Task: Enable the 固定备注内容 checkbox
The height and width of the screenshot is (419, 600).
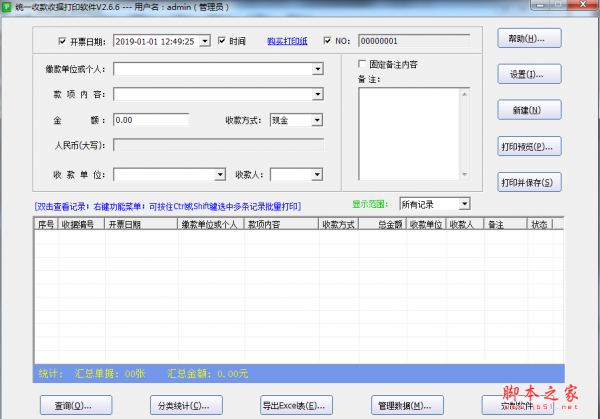Action: point(363,65)
